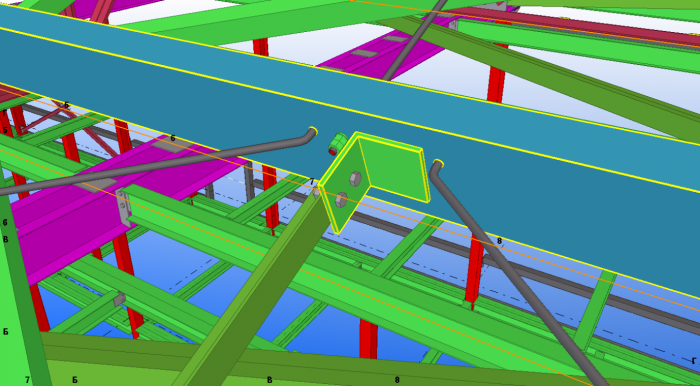Select the yellow-highlighted green angle bracket

pyautogui.click(x=373, y=178)
